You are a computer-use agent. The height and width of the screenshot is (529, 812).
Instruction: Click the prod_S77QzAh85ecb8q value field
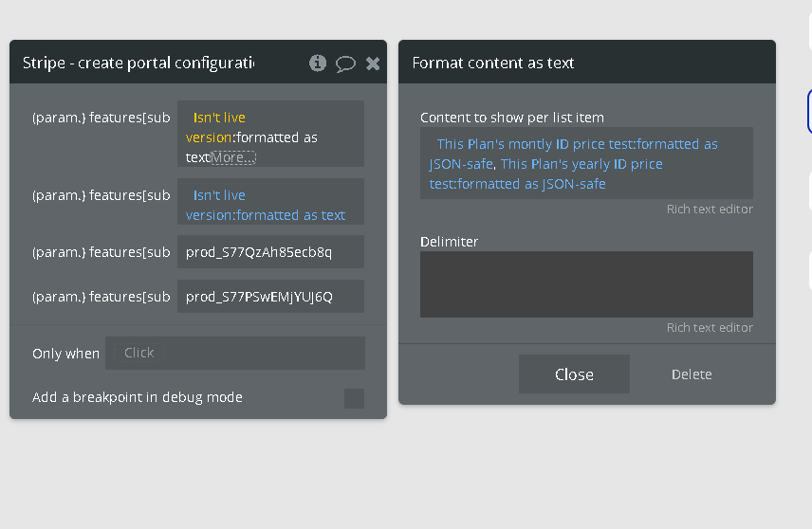click(270, 252)
